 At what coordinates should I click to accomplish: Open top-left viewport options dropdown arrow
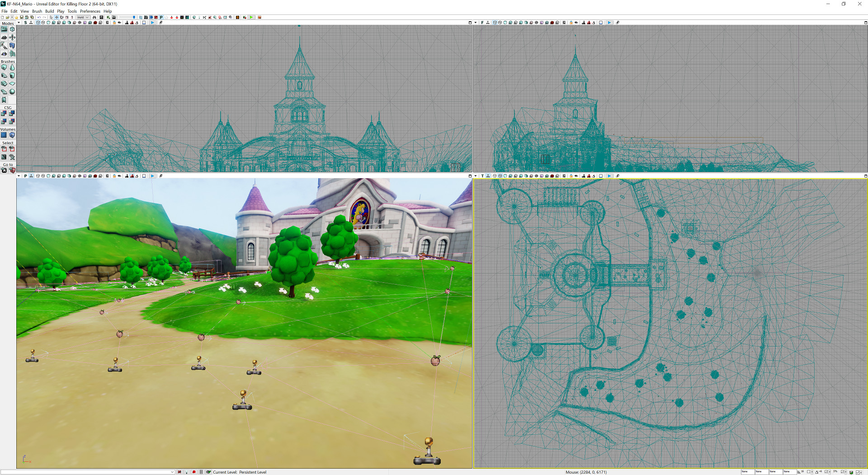tap(19, 23)
